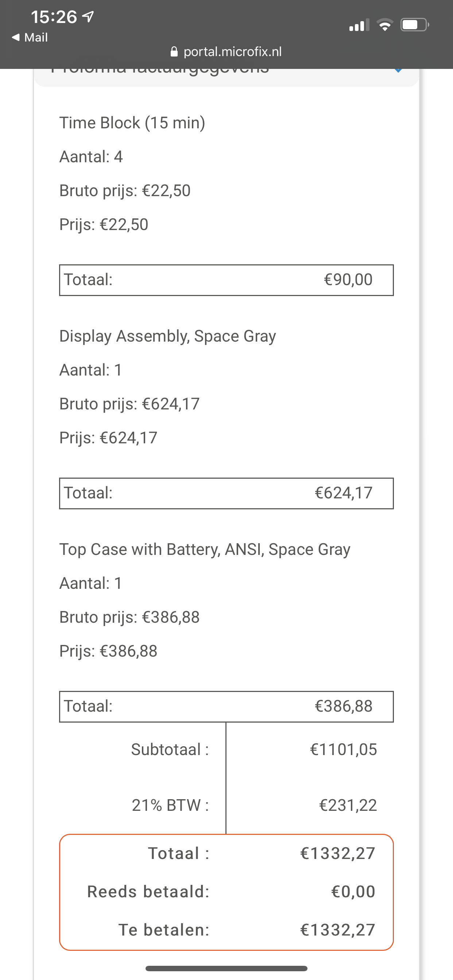Tap the lock icon in the address bar

click(174, 52)
